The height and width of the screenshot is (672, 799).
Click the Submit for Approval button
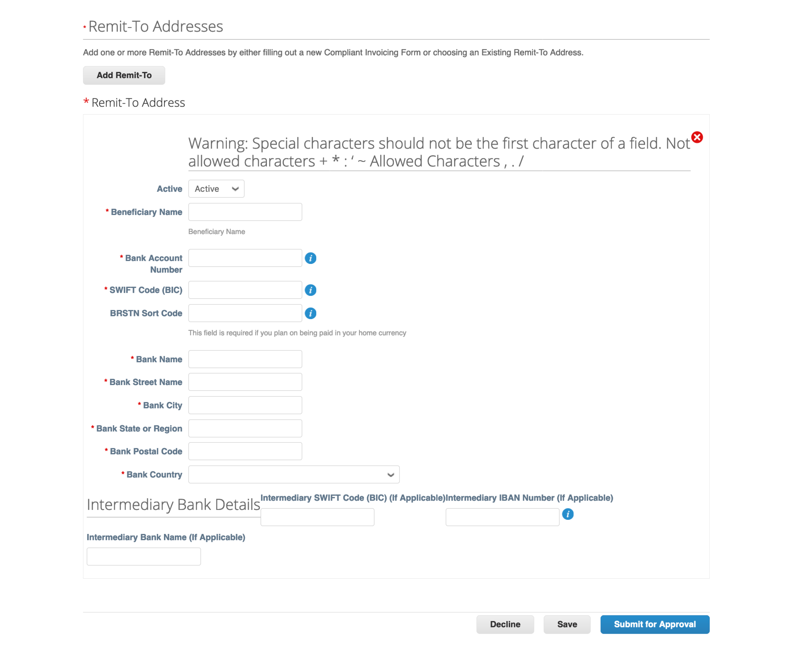pos(654,624)
